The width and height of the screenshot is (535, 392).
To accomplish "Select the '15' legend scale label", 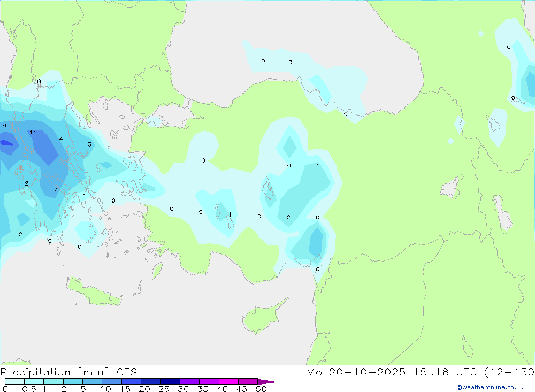I will tap(125, 389).
